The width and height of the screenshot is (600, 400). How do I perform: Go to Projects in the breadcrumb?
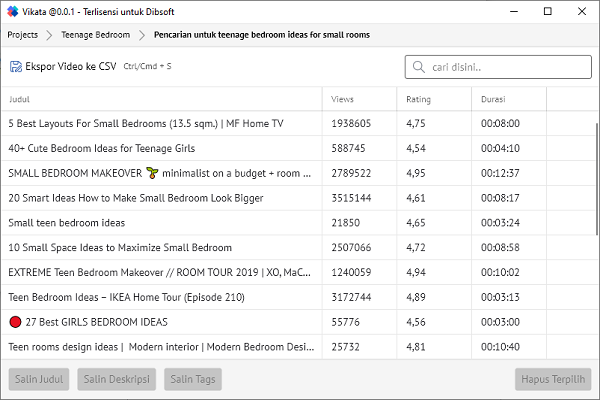[23, 35]
